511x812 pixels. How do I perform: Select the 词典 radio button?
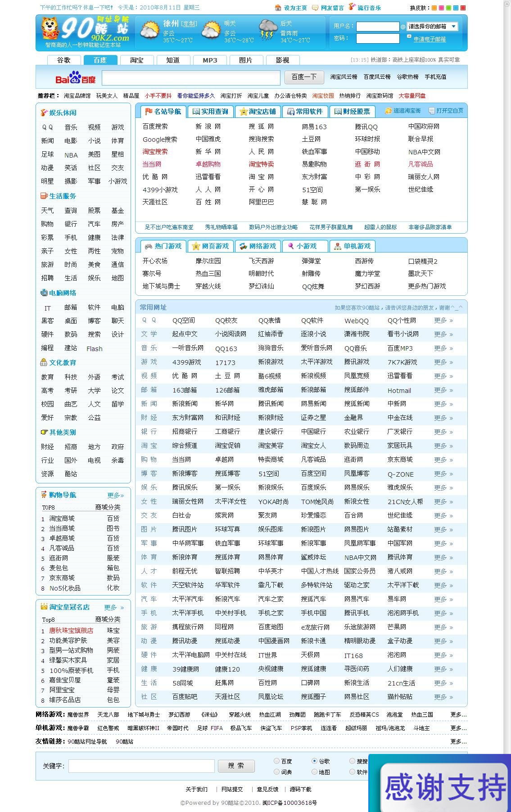(276, 772)
